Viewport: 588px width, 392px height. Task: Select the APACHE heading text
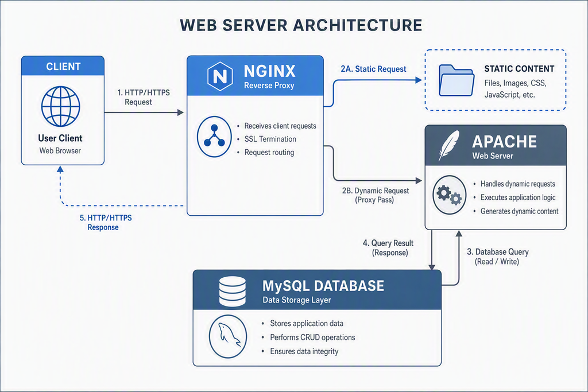tap(504, 142)
